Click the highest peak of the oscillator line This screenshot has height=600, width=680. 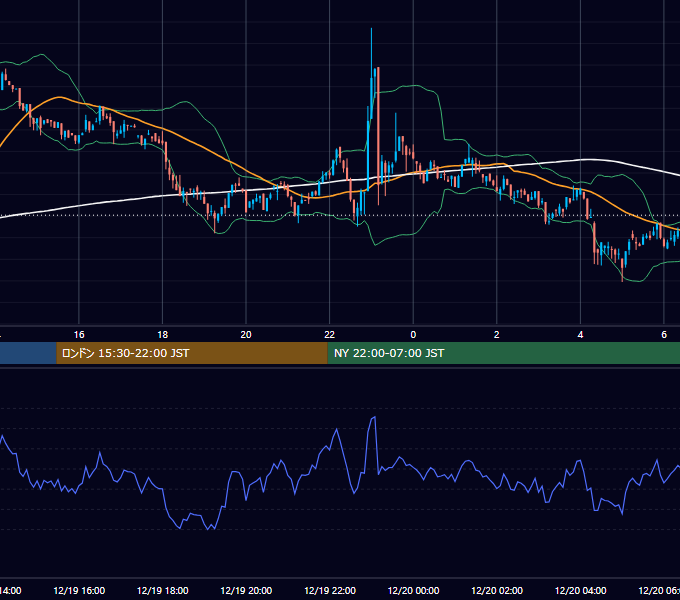(375, 417)
